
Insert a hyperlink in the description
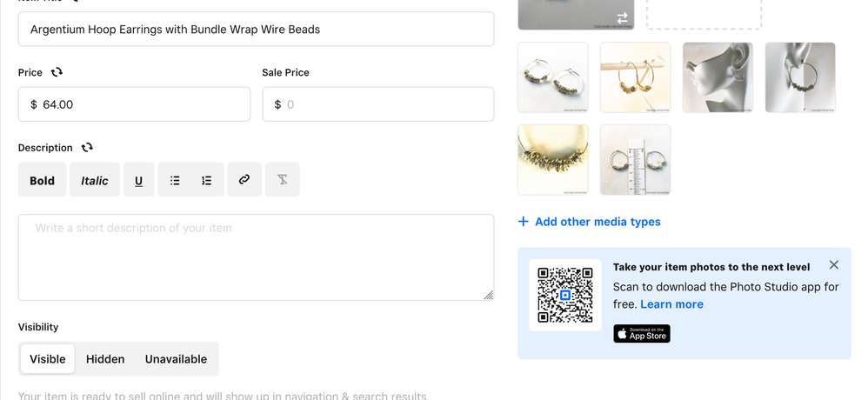pos(244,180)
